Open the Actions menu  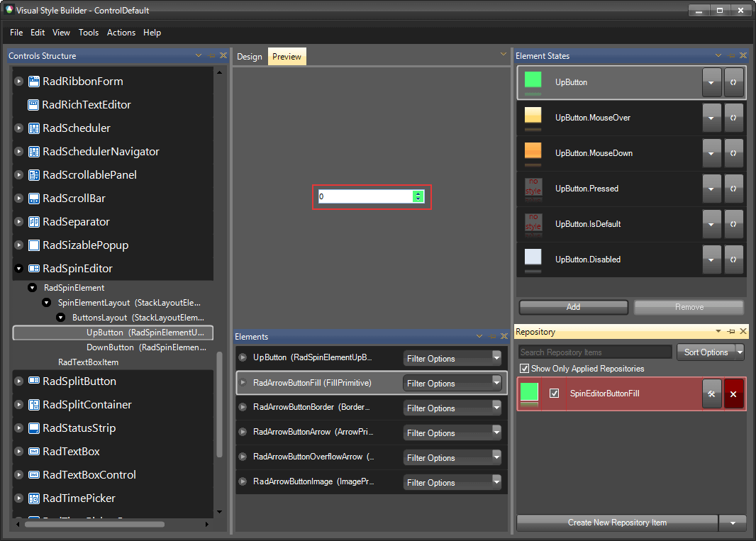coord(121,33)
